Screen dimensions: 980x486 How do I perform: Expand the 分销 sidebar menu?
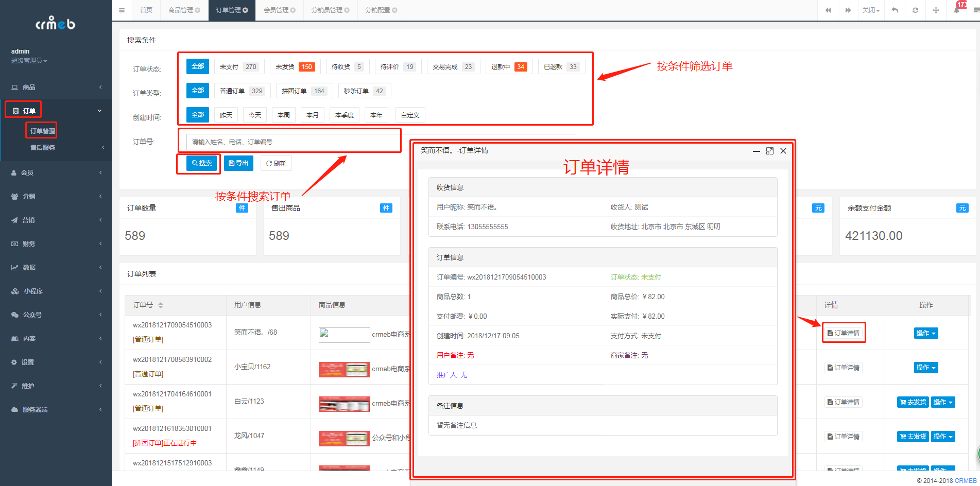tap(56, 197)
